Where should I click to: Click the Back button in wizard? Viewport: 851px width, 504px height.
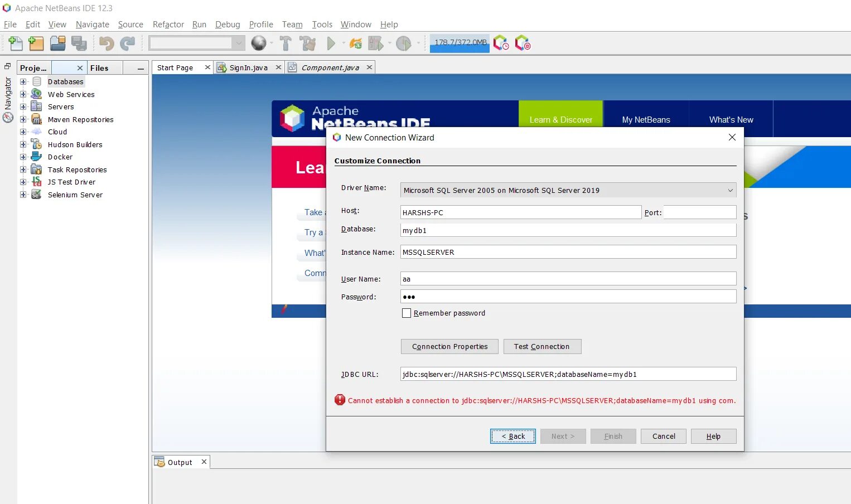pos(513,436)
